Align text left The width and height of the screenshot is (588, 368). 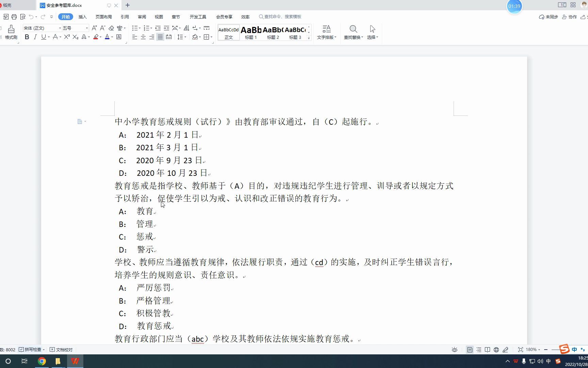[135, 37]
